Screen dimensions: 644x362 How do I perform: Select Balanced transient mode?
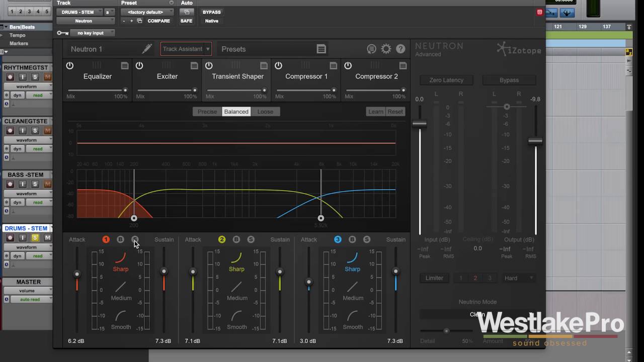click(x=236, y=112)
